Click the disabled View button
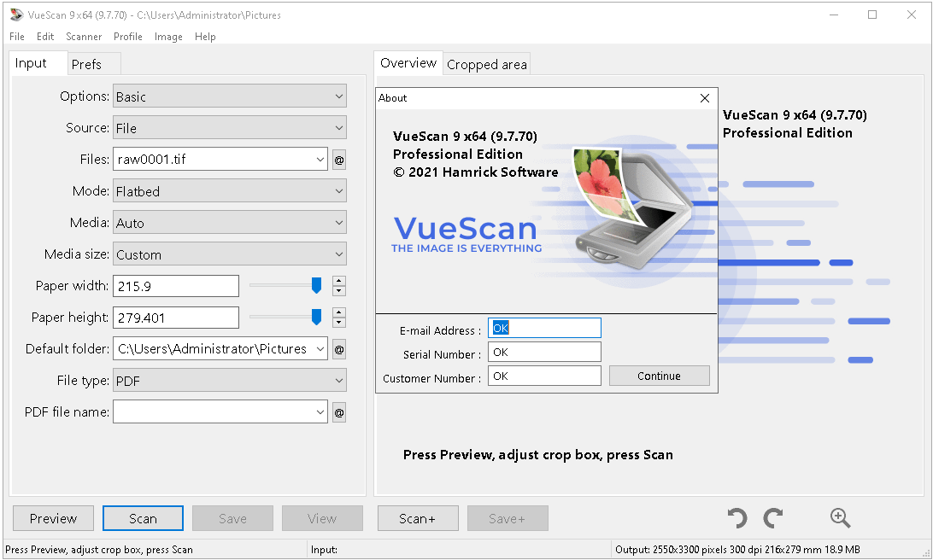 point(322,518)
